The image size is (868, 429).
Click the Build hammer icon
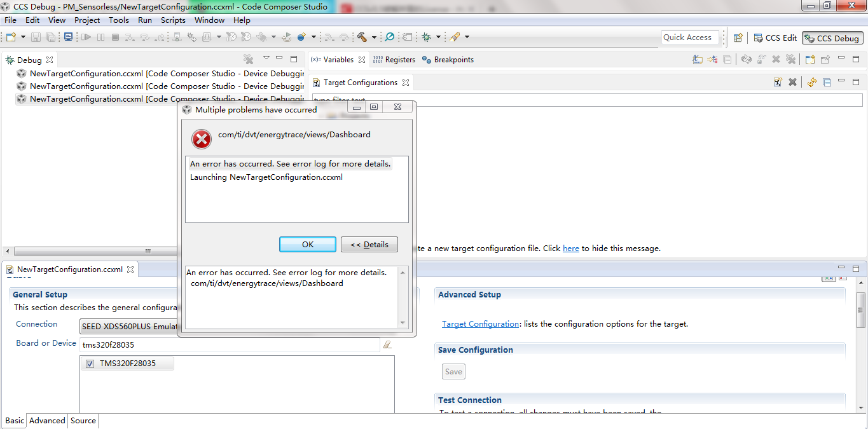tap(362, 37)
